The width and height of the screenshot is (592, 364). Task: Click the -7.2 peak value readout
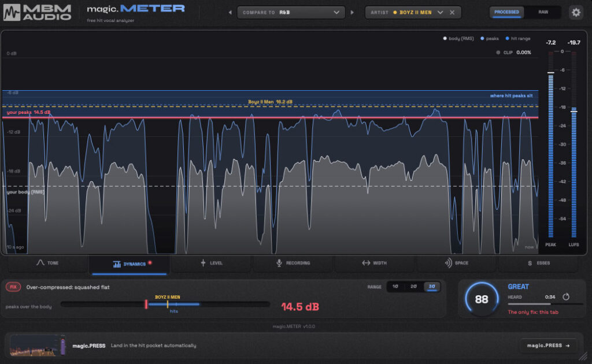[550, 43]
